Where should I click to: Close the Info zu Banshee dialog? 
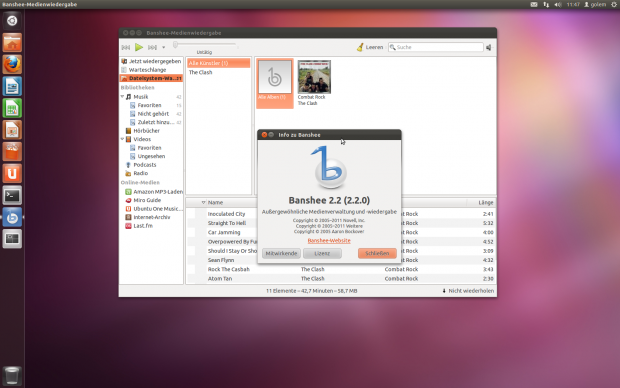pyautogui.click(x=264, y=135)
